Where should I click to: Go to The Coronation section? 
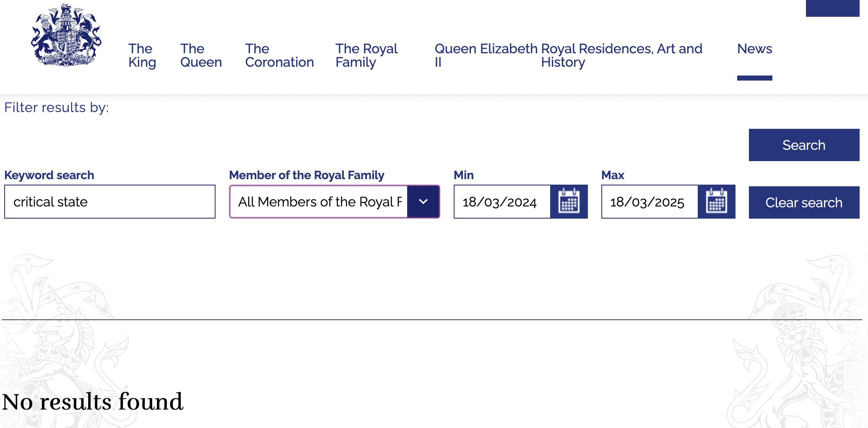pyautogui.click(x=279, y=55)
